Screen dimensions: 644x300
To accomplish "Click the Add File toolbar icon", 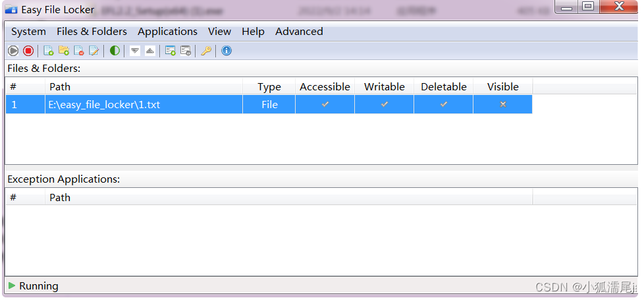I will [49, 51].
